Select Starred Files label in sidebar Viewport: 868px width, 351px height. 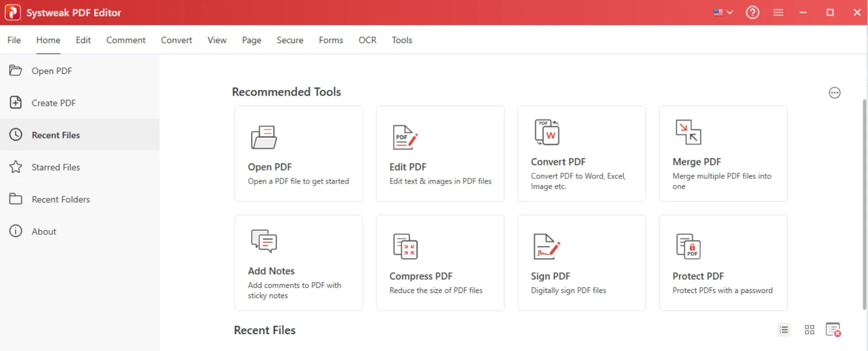56,167
